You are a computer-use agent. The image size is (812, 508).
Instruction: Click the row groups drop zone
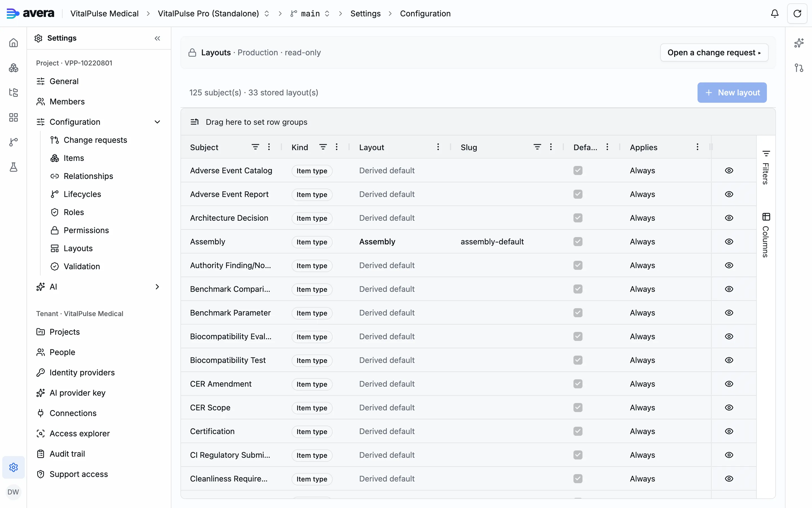pos(478,122)
